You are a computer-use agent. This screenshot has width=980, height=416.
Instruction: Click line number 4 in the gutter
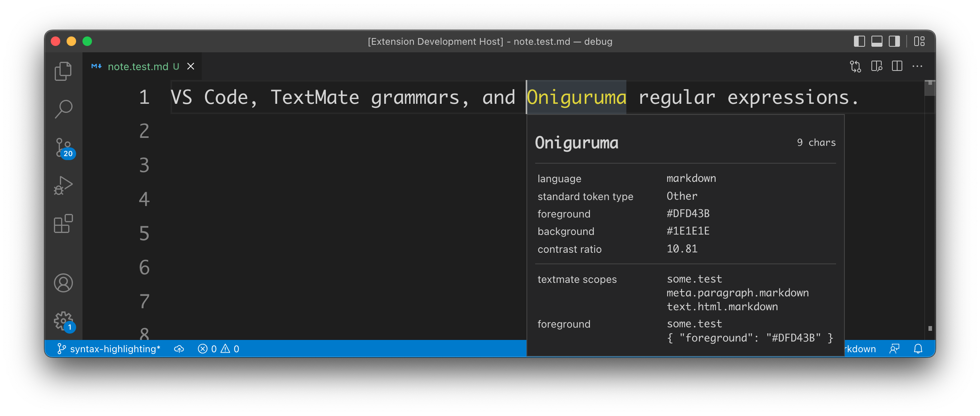click(x=144, y=199)
